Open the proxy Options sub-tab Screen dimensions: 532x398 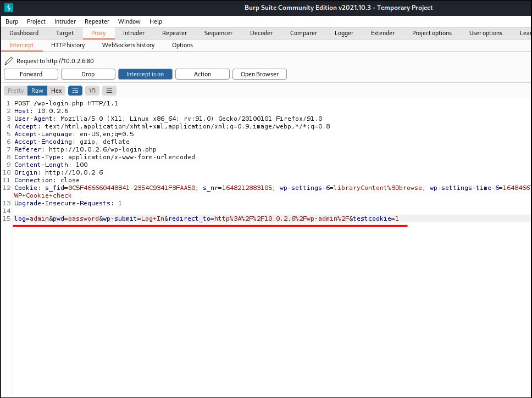tap(182, 46)
